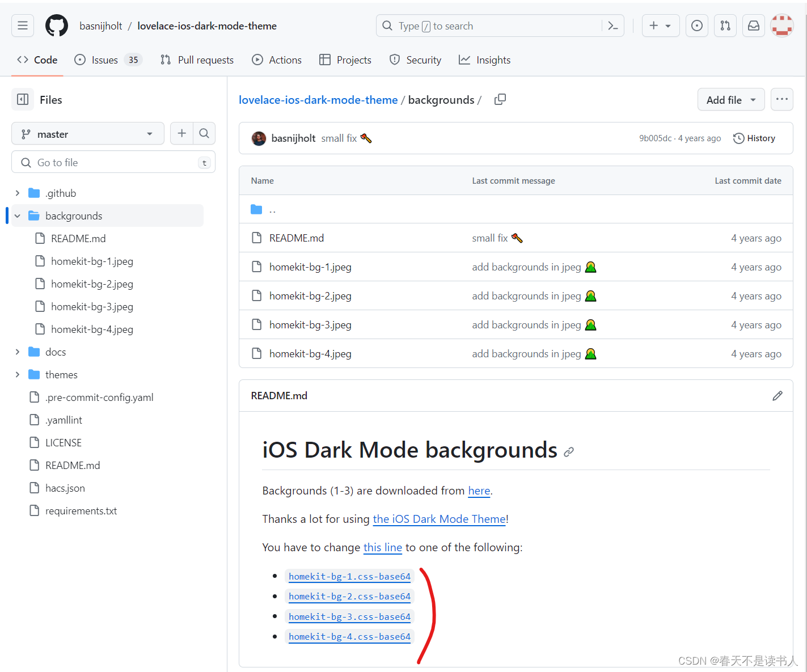Open the Security tab
The image size is (807, 672).
click(415, 60)
